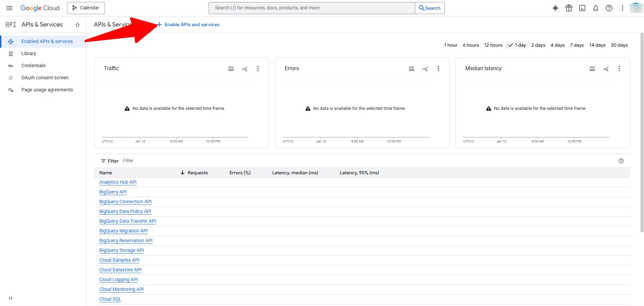
Task: Select the 30 days time range
Action: (619, 45)
